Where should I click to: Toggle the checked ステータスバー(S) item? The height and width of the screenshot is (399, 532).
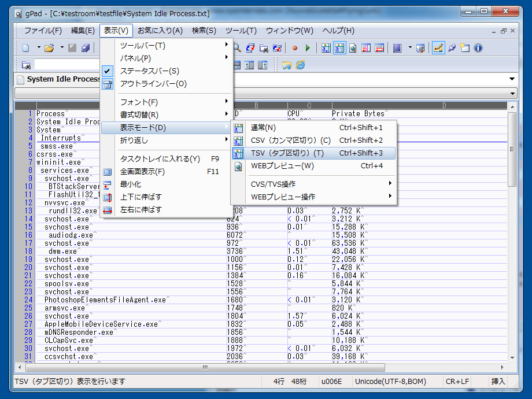[x=167, y=71]
